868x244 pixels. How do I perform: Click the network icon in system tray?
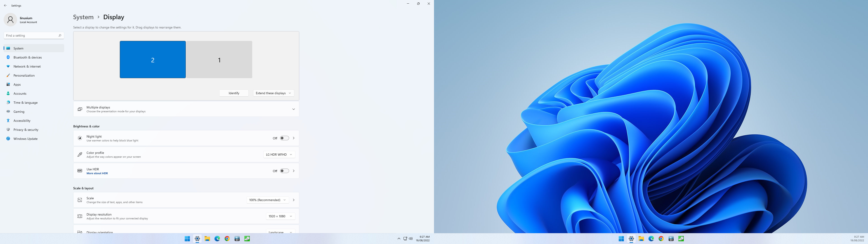point(405,239)
